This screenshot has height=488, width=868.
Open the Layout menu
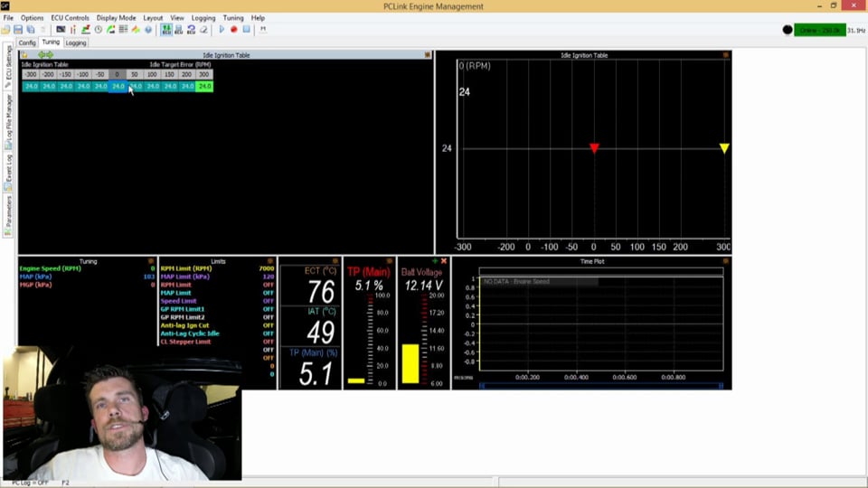153,18
